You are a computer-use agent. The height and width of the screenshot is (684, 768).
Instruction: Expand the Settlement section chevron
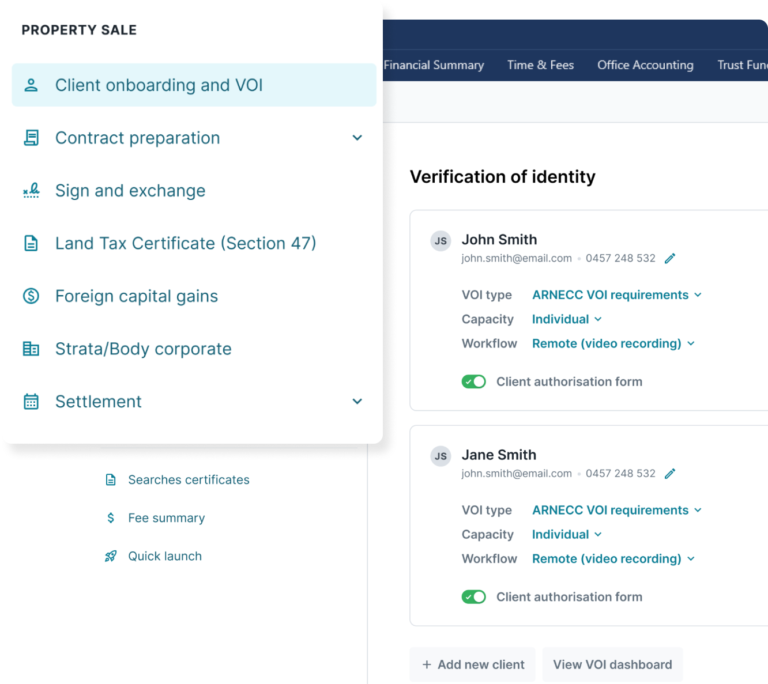pos(357,402)
